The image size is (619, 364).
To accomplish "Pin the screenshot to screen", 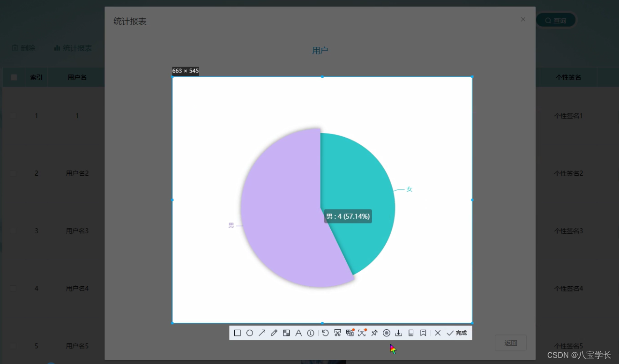I will point(374,333).
